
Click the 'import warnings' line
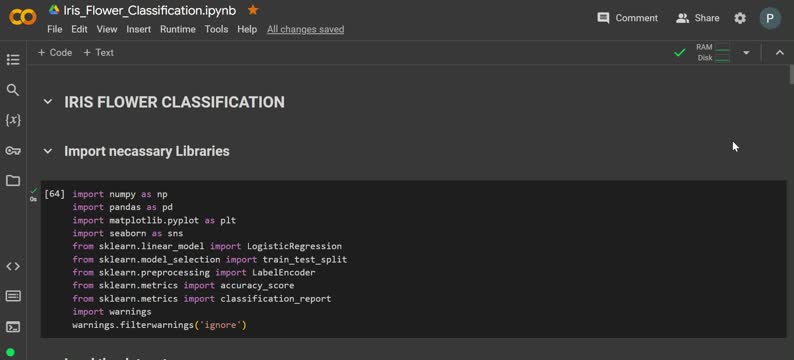click(x=112, y=312)
